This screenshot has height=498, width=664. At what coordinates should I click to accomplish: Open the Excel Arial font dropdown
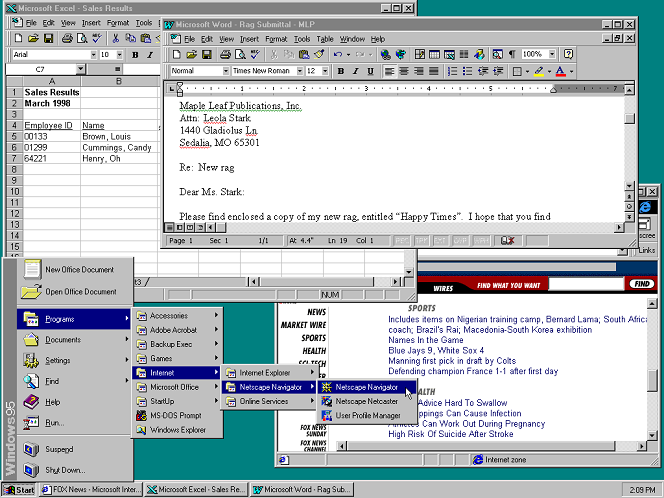[94, 55]
